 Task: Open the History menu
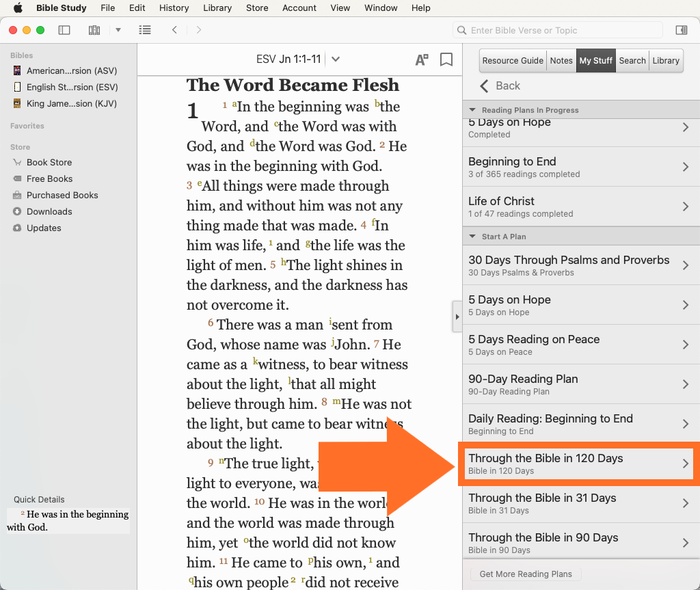[x=174, y=8]
